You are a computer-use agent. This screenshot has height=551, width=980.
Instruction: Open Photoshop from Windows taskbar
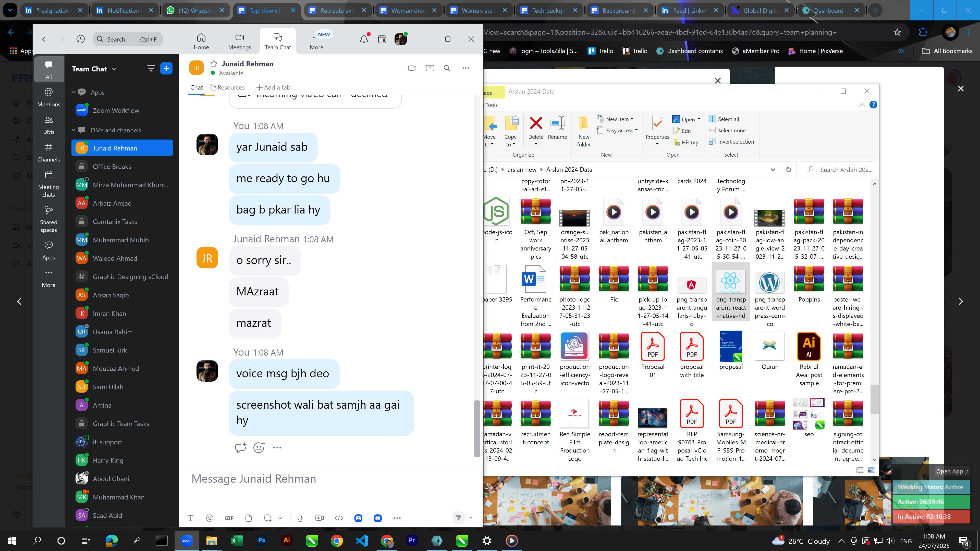coord(262,540)
